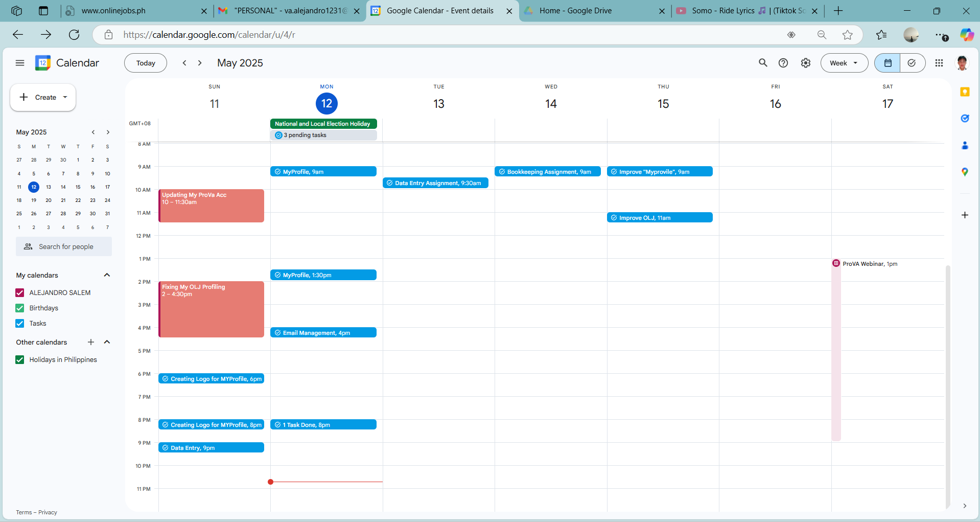Viewport: 980px width, 522px height.
Task: Open browser Copilot icon
Action: click(967, 35)
